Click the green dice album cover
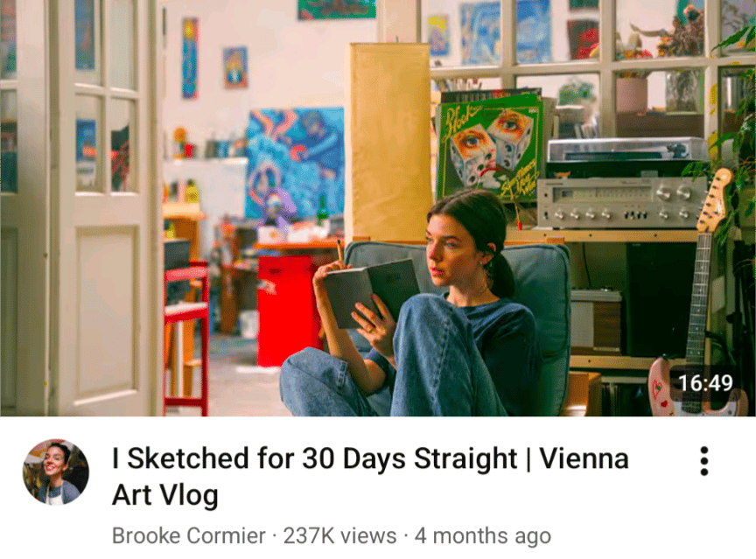The height and width of the screenshot is (559, 756). click(489, 146)
